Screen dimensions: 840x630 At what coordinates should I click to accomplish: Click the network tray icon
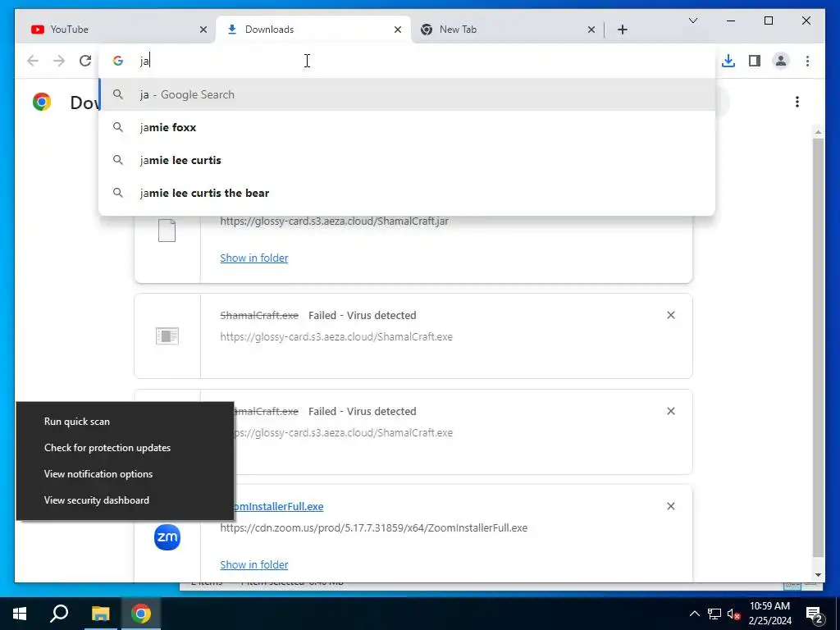pos(714,614)
